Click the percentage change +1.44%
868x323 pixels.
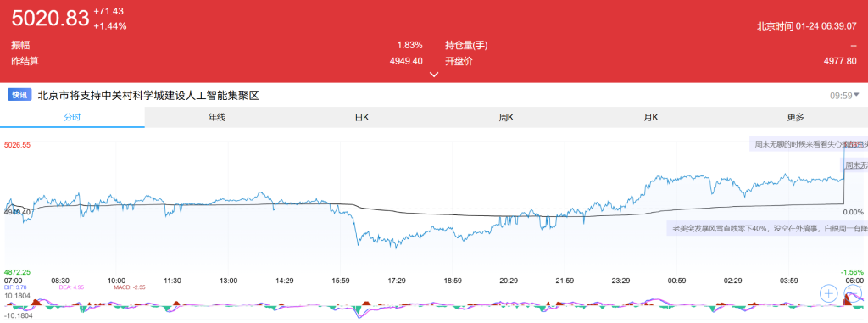(x=110, y=26)
